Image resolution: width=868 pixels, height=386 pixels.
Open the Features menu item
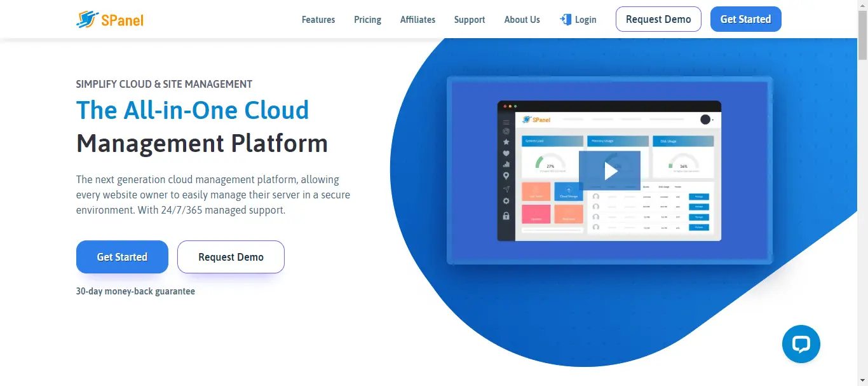(x=318, y=20)
